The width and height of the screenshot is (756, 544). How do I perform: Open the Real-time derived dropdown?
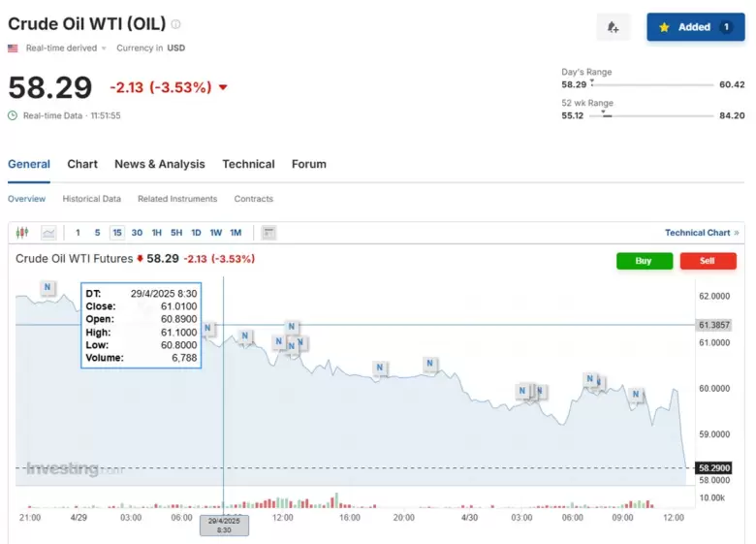66,48
